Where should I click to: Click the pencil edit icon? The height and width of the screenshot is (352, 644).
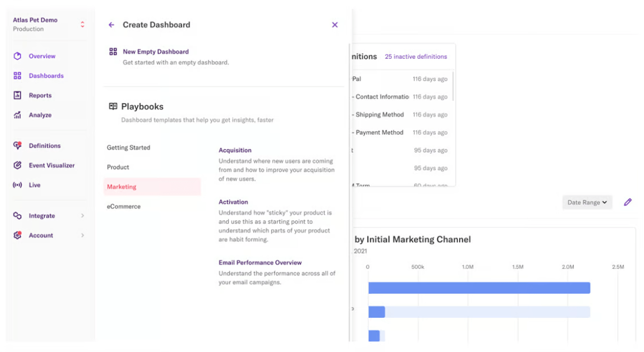628,202
